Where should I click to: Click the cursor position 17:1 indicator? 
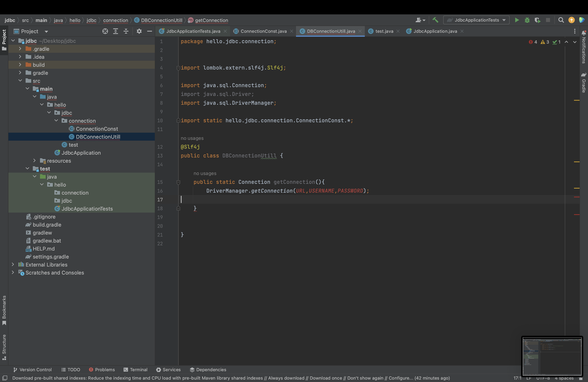tap(517, 378)
